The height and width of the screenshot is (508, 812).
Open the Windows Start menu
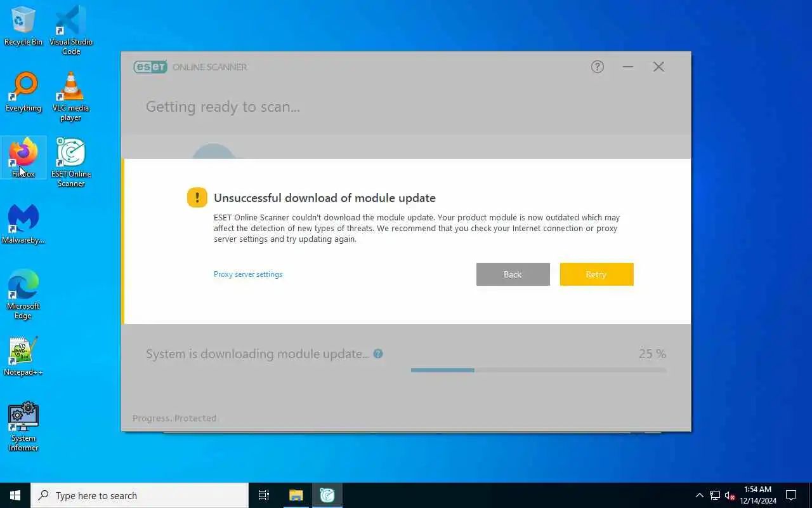tap(15, 495)
